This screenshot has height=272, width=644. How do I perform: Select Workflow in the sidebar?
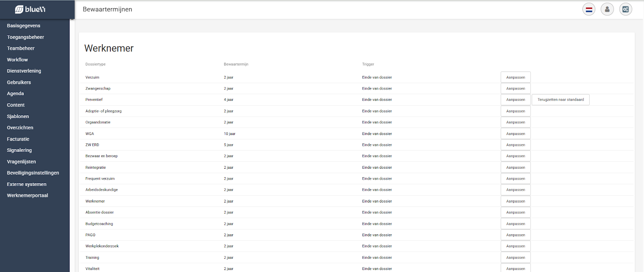click(17, 60)
